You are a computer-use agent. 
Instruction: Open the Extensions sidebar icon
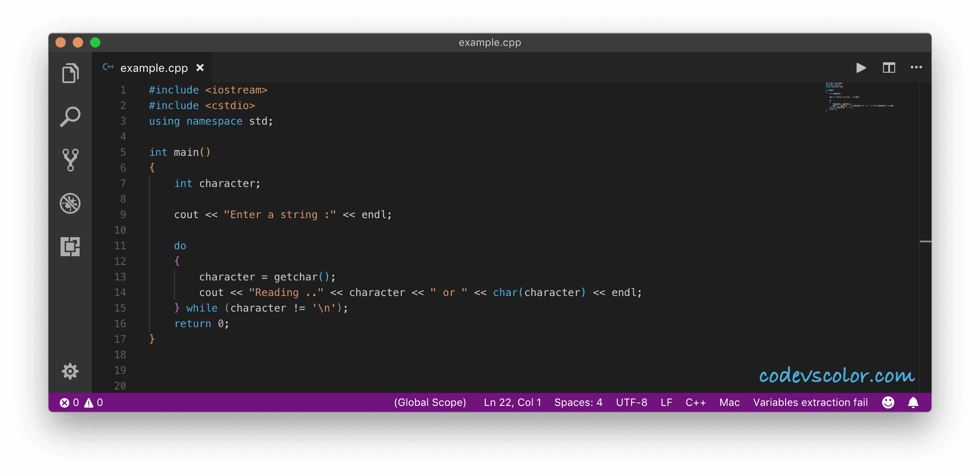(x=70, y=246)
